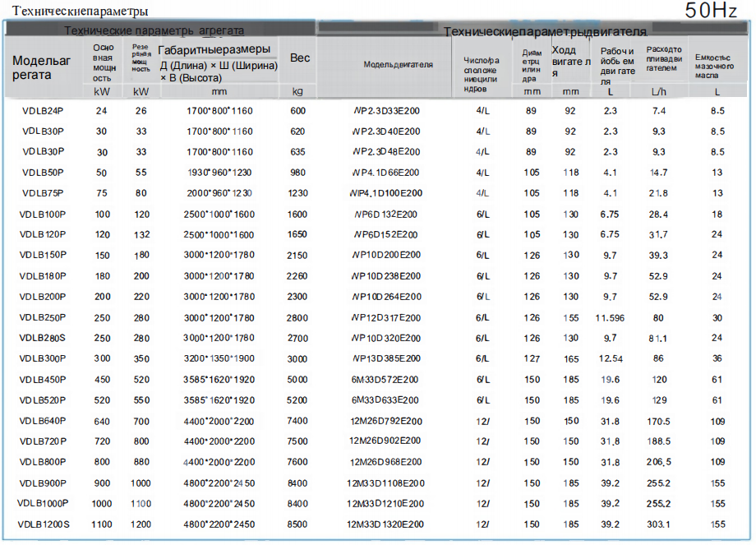
Task: Select engine model WP2.3D33E200
Action: click(x=385, y=111)
